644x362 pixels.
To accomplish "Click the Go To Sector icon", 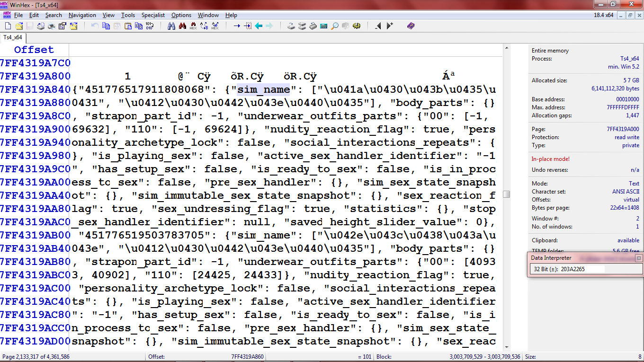I will click(x=248, y=26).
